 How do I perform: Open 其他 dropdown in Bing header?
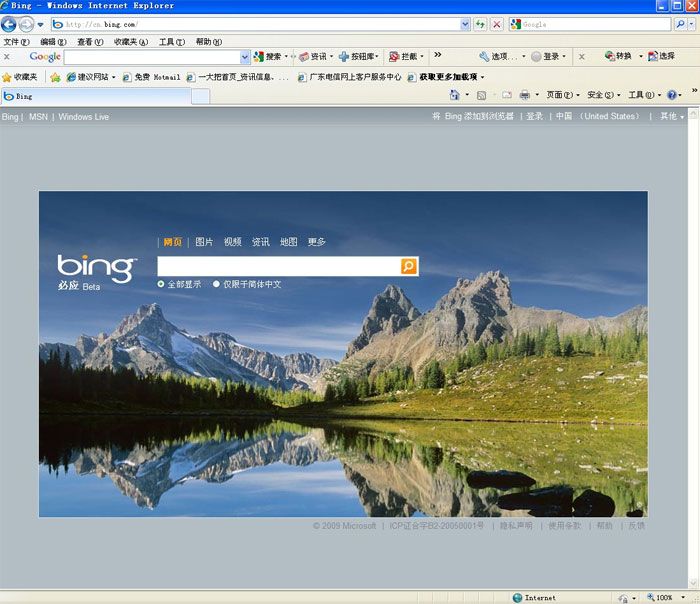[672, 117]
